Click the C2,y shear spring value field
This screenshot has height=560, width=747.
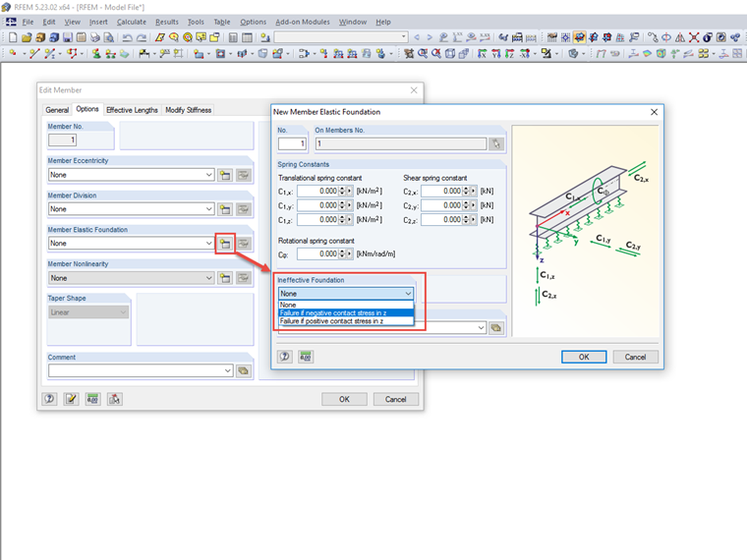441,205
